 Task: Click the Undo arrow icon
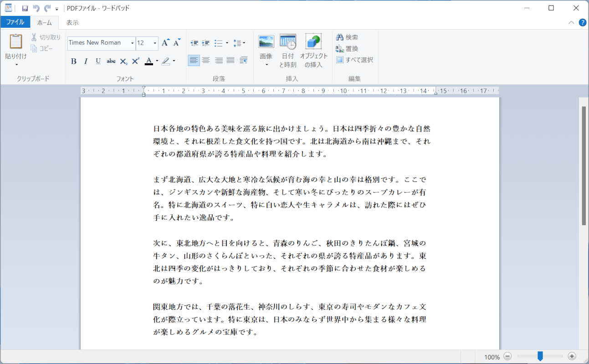(36, 8)
